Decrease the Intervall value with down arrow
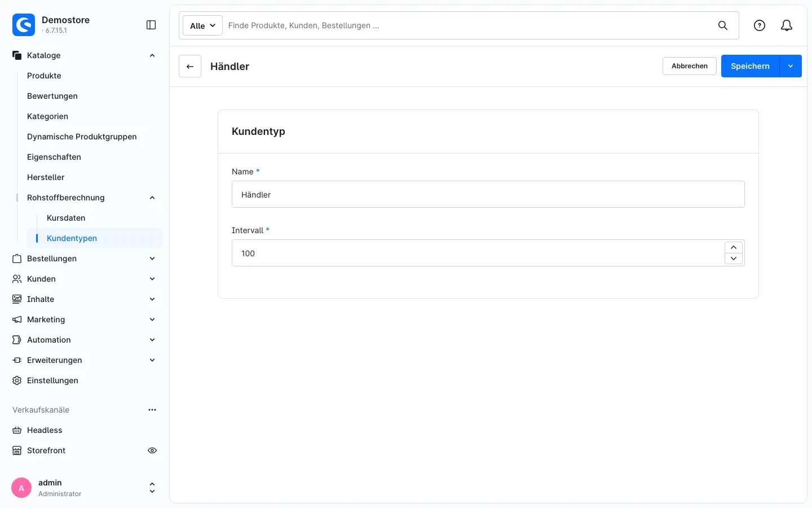This screenshot has width=812, height=508. [x=734, y=259]
